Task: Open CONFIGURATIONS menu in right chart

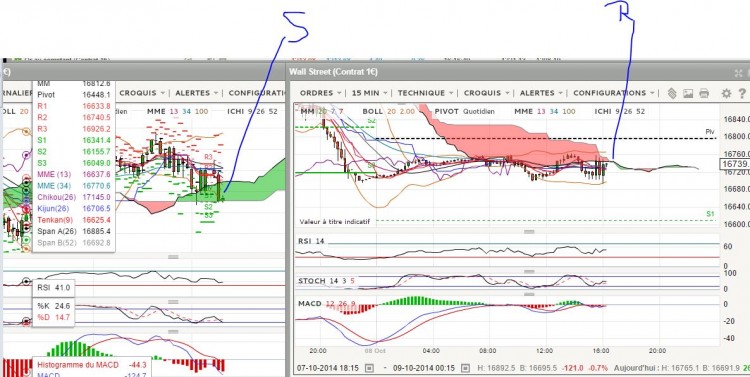Action: [x=614, y=93]
